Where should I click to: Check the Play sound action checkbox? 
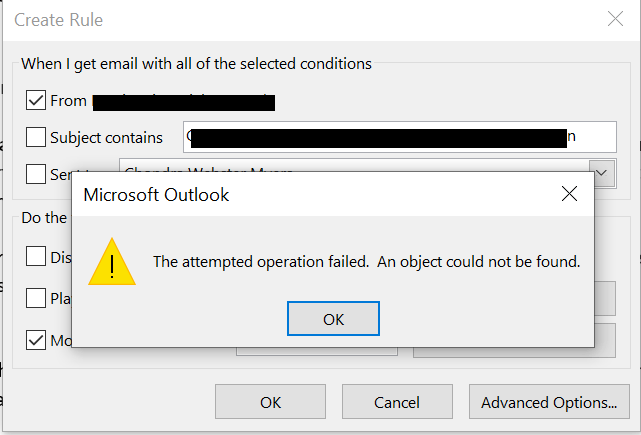click(36, 298)
